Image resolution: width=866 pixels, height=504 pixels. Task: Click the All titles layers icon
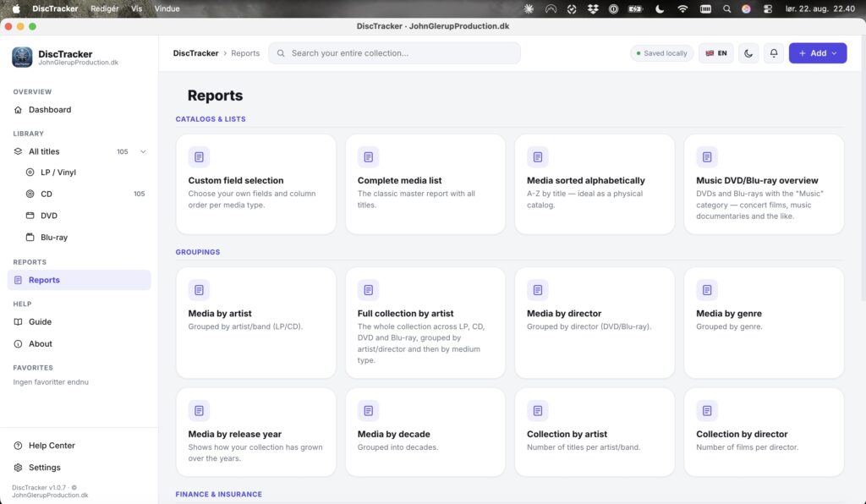click(19, 151)
